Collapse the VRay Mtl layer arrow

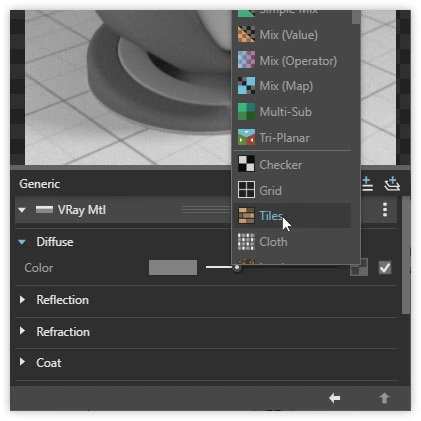[22, 210]
